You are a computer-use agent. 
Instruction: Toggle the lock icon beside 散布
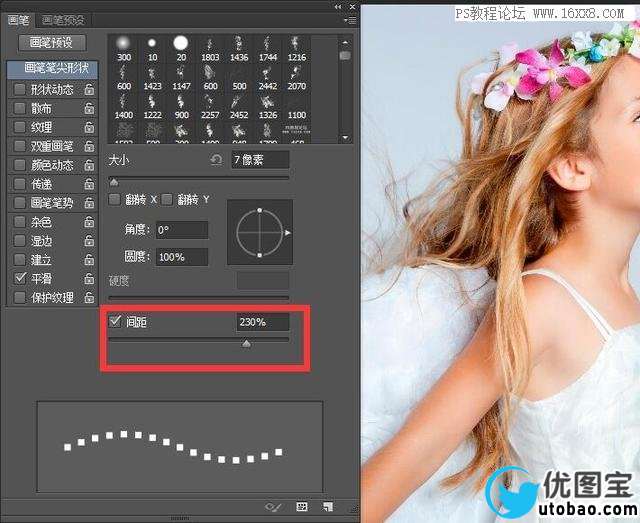point(89,108)
